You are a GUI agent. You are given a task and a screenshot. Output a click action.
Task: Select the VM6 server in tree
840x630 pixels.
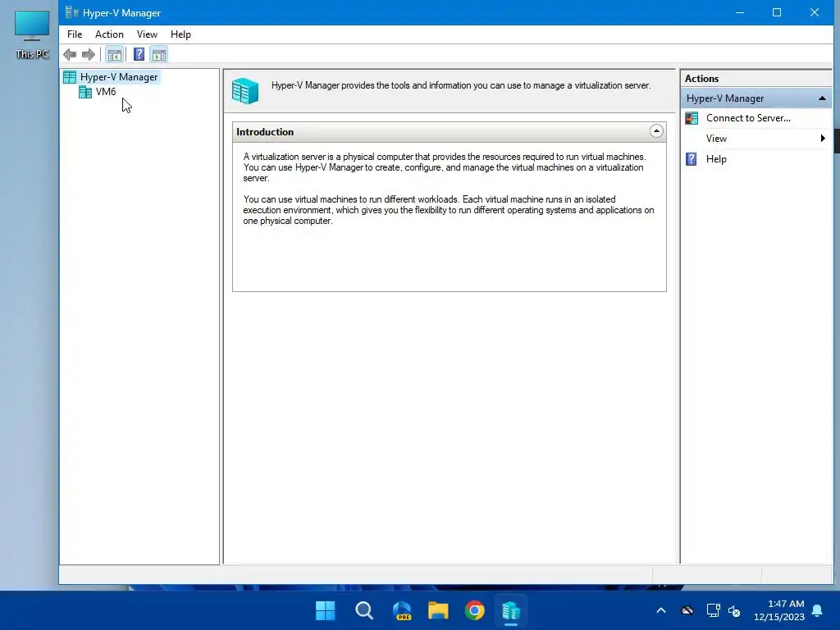pos(106,92)
